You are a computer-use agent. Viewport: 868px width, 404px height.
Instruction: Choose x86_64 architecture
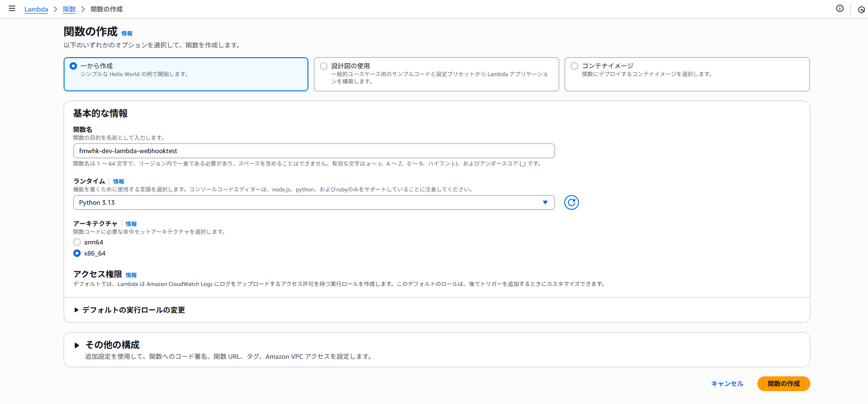tap(77, 253)
